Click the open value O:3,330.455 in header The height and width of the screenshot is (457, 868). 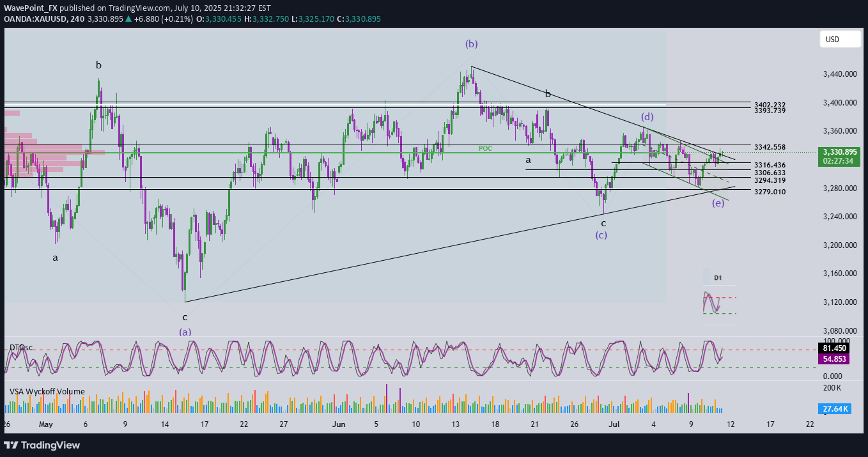(219, 19)
